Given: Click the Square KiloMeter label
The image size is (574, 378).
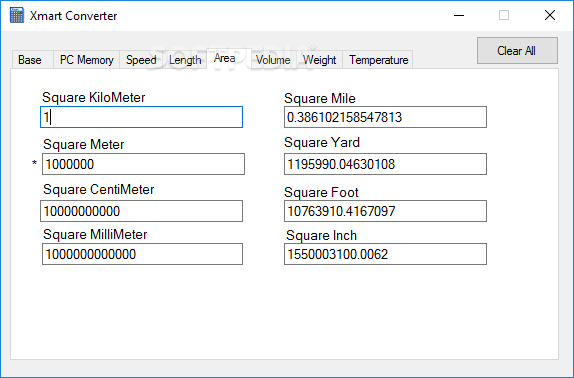Looking at the screenshot, I should [x=94, y=98].
